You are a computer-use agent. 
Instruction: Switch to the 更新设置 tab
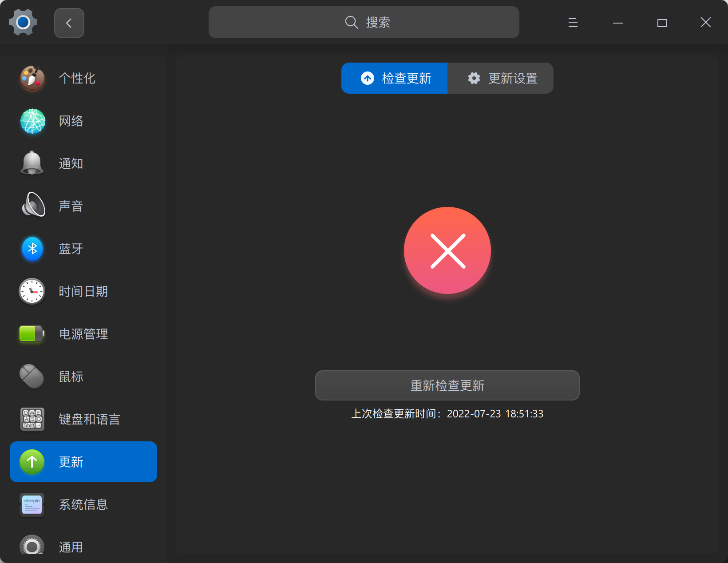click(500, 78)
